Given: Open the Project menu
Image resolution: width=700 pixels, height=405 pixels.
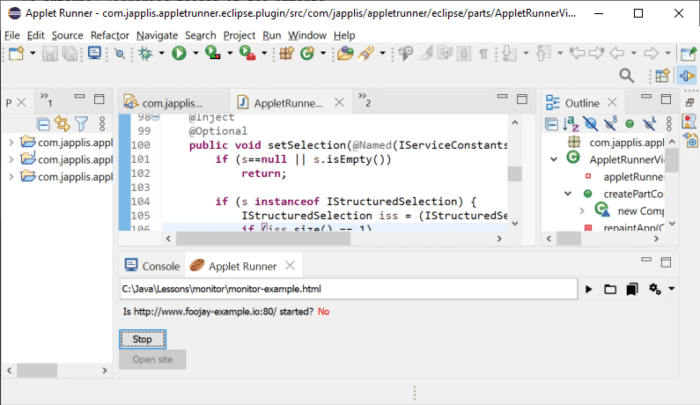Looking at the screenshot, I should pos(239,35).
